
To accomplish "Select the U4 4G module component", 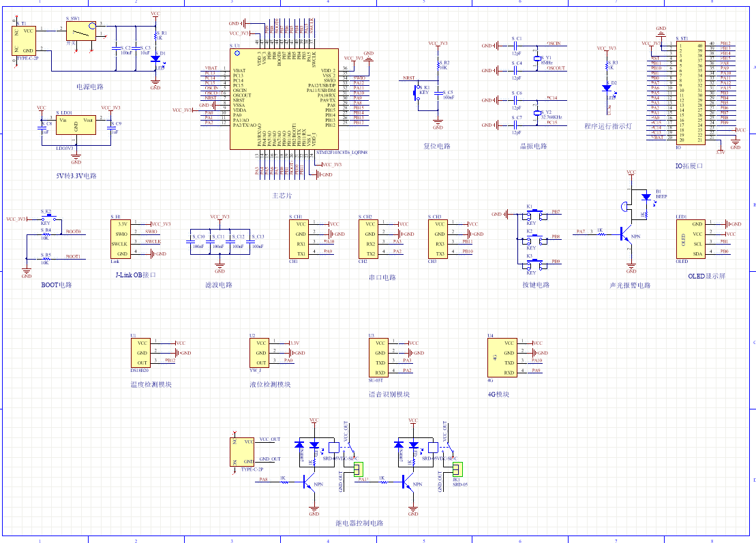I will [x=502, y=358].
